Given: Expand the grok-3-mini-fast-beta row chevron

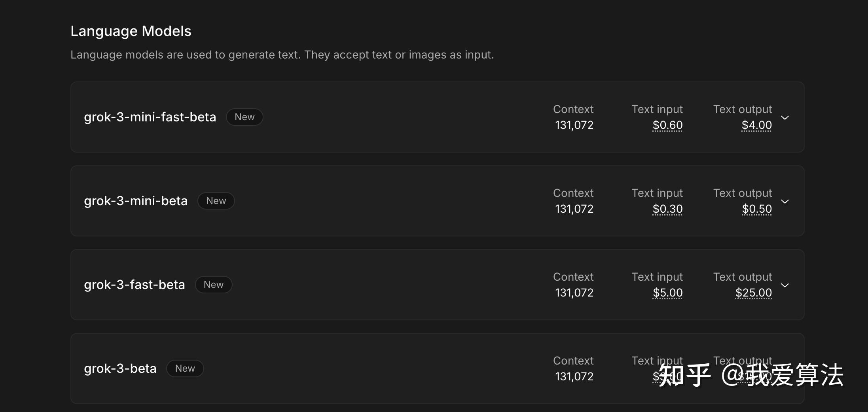Looking at the screenshot, I should point(785,118).
